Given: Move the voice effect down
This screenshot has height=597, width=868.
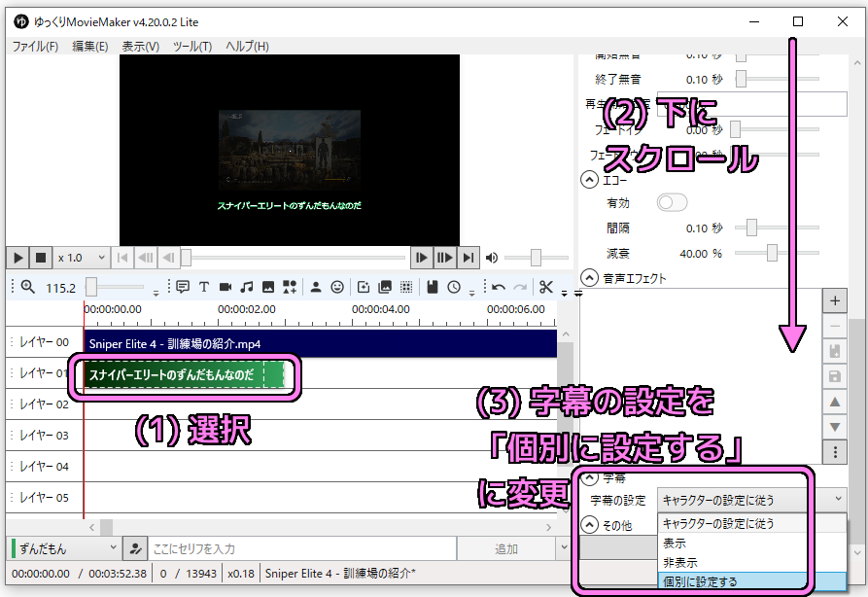Looking at the screenshot, I should tap(835, 427).
